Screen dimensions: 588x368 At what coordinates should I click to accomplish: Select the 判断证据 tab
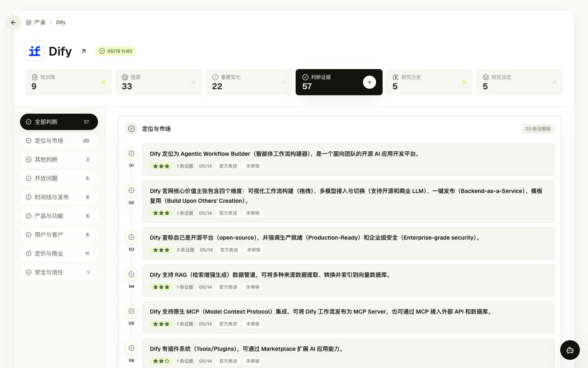339,82
